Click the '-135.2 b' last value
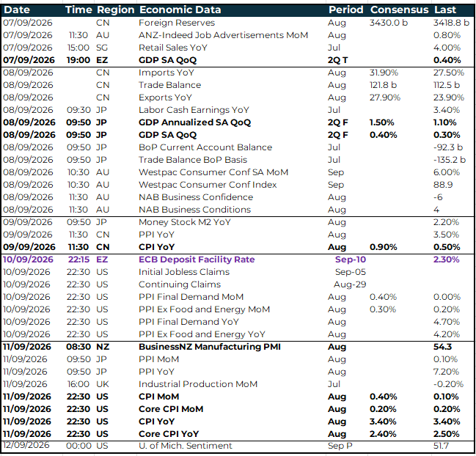The width and height of the screenshot is (476, 456). [450, 160]
